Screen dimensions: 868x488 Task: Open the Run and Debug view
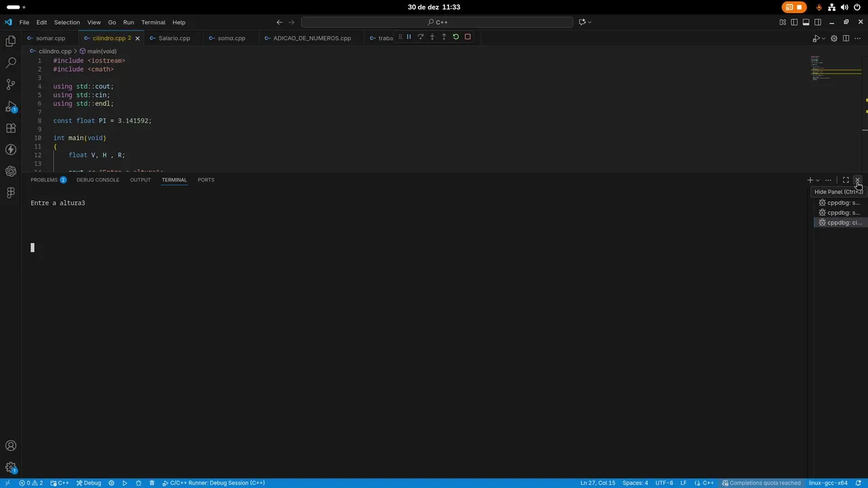(11, 106)
